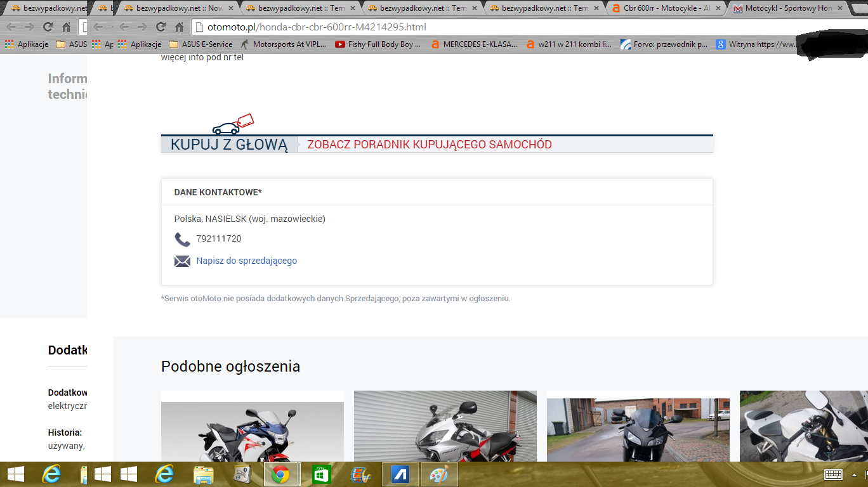Open the Forvo: przewodnik bookmark

[664, 44]
